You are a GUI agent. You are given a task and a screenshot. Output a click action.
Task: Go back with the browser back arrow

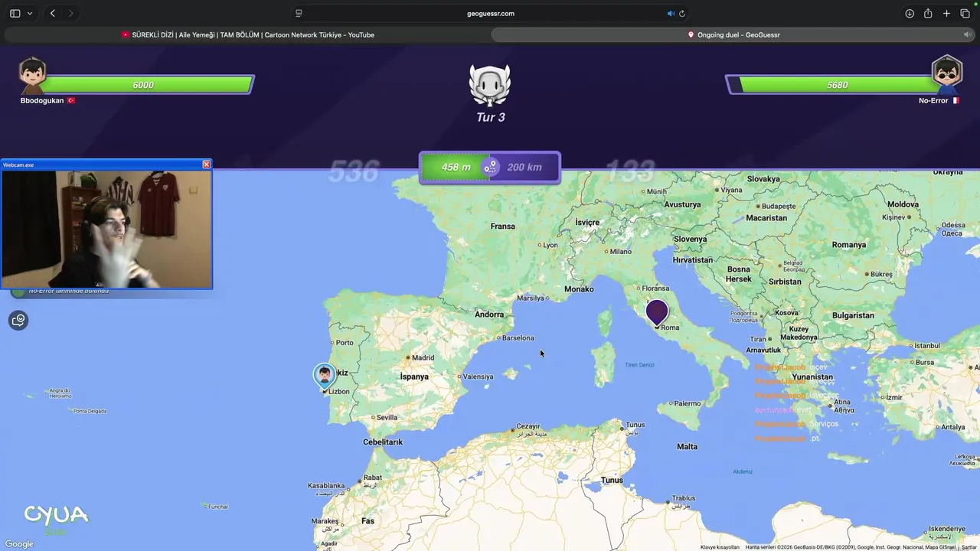(x=52, y=13)
